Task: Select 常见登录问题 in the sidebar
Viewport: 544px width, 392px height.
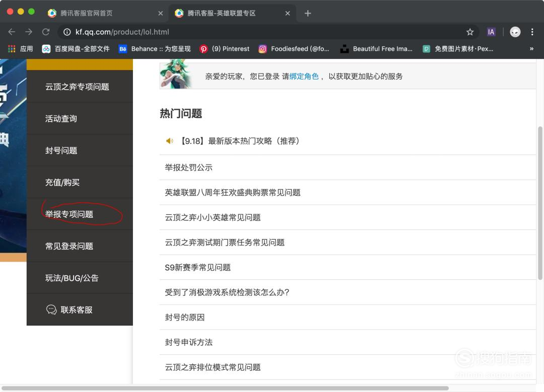Action: [80, 246]
